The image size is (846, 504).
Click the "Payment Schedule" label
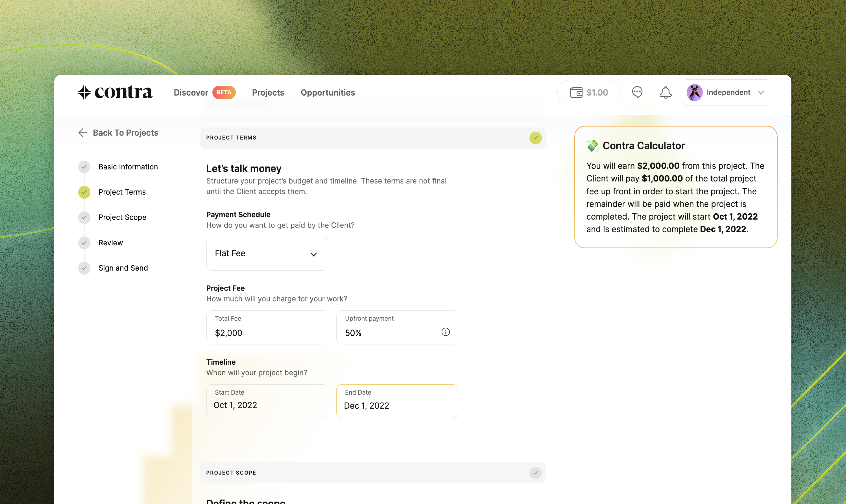pyautogui.click(x=238, y=215)
